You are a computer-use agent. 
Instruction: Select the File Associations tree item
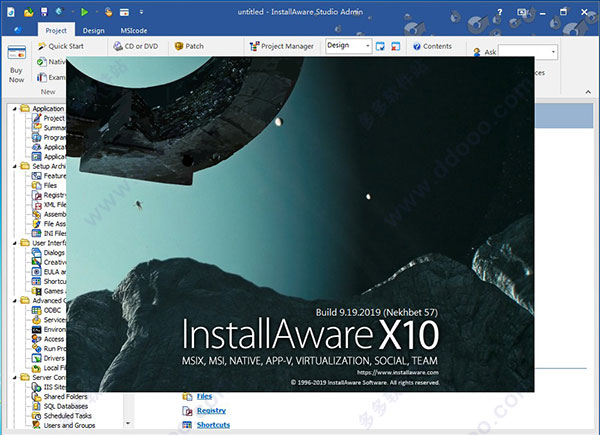[49, 224]
